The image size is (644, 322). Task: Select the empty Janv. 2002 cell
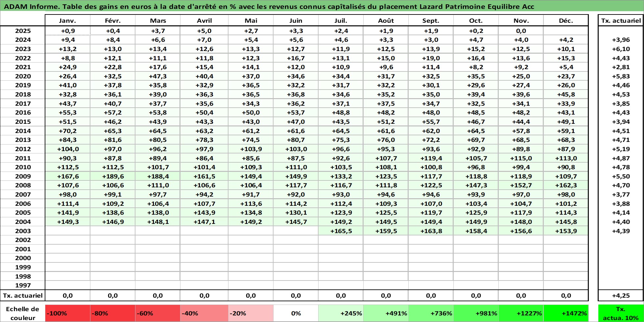coord(67,240)
